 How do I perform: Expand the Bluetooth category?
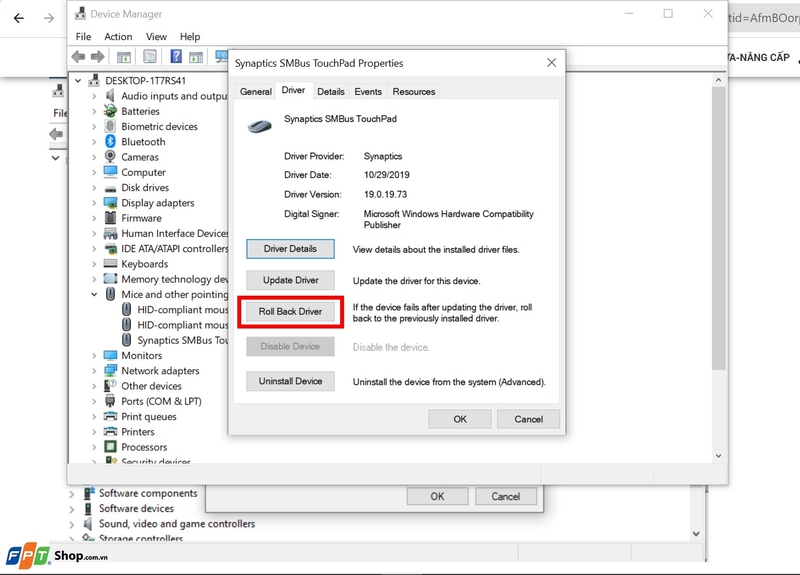pyautogui.click(x=94, y=142)
